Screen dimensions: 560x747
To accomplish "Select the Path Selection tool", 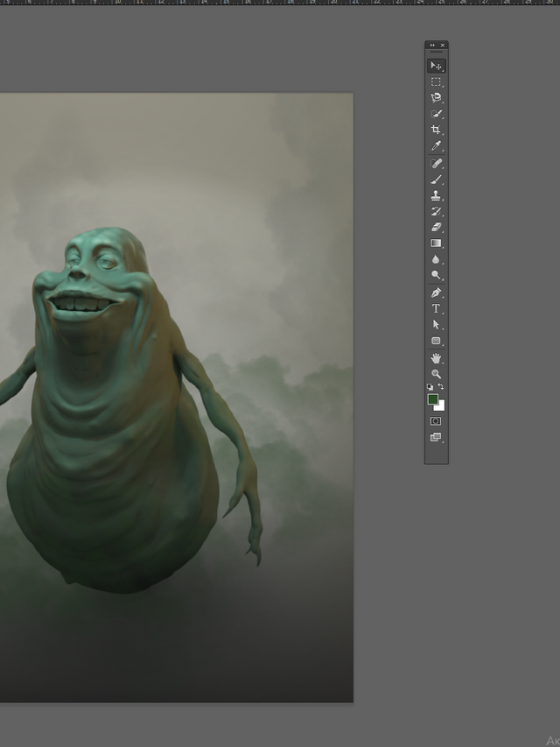I will (437, 324).
